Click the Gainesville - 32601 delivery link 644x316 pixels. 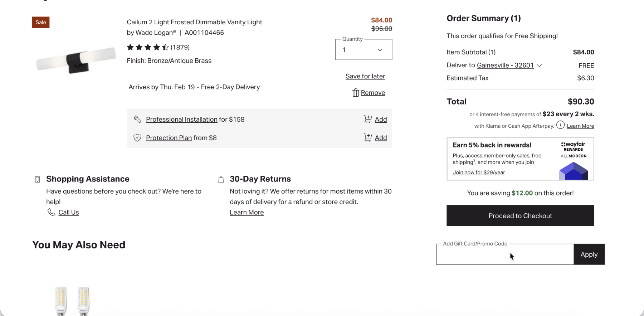(505, 65)
